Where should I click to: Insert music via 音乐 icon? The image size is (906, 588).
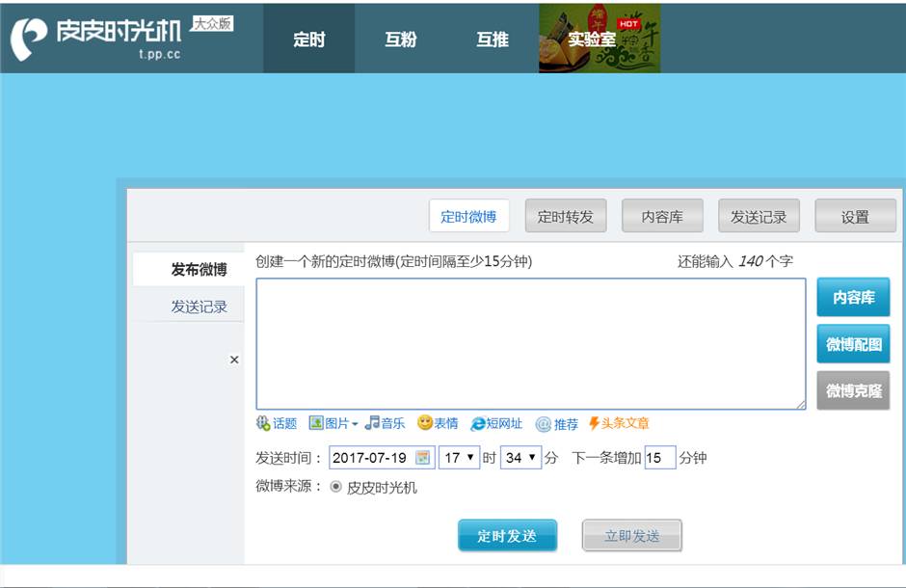[372, 423]
